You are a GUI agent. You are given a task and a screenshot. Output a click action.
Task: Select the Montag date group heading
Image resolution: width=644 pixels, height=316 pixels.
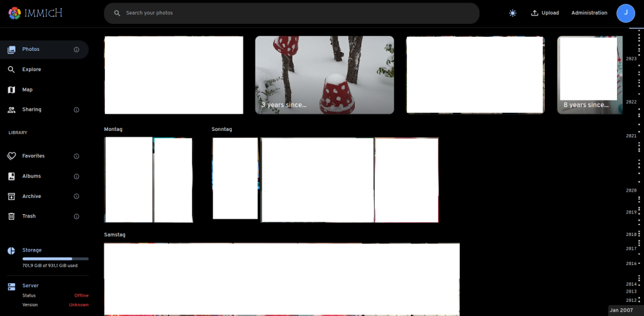pyautogui.click(x=113, y=129)
